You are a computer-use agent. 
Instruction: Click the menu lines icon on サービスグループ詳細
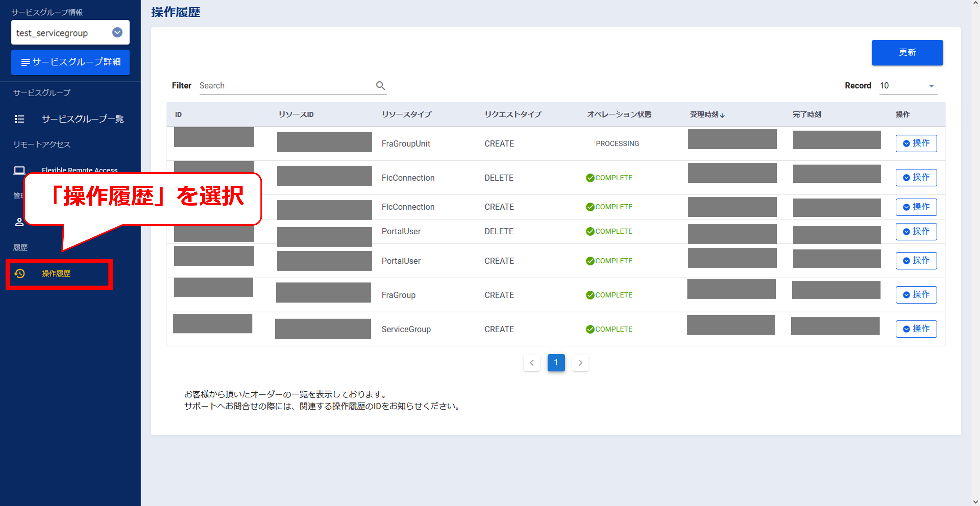26,62
